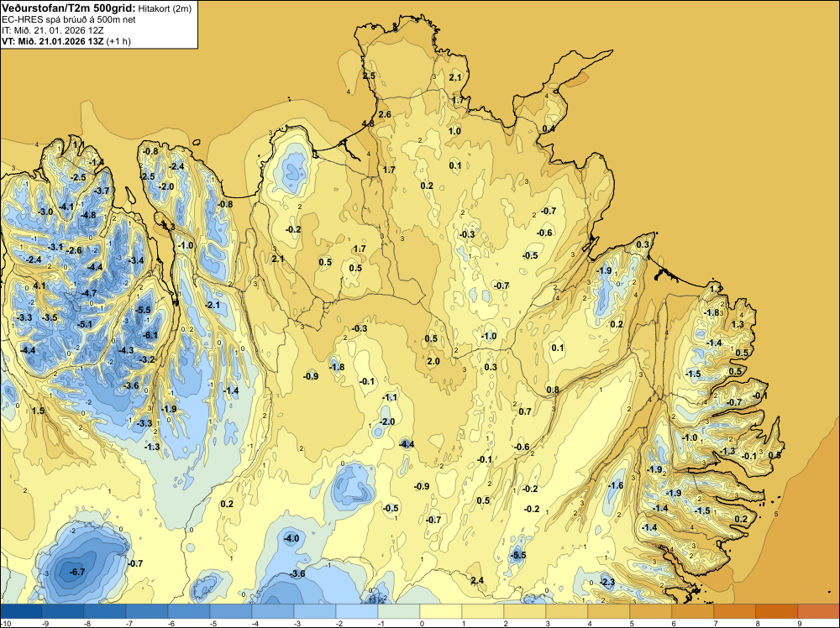Click the -3.2 temperature value
840x628 pixels.
pyautogui.click(x=147, y=360)
